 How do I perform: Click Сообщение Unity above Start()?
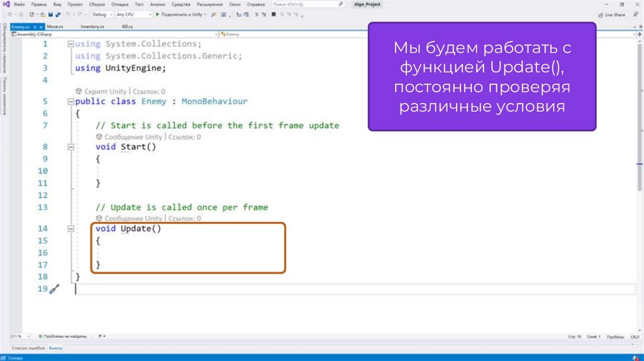click(x=133, y=136)
